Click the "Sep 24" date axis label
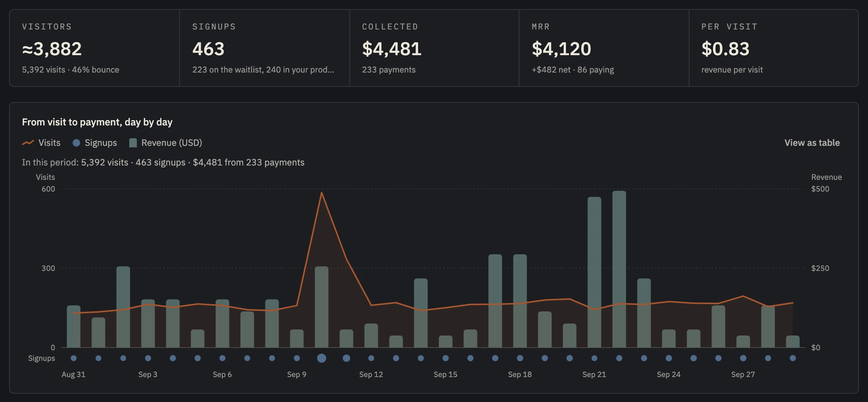 pyautogui.click(x=669, y=374)
